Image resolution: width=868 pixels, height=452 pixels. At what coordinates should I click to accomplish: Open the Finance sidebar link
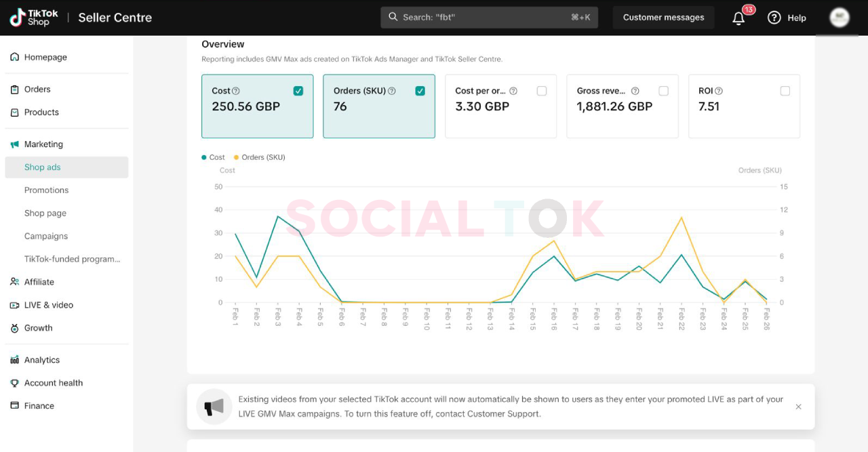click(39, 406)
